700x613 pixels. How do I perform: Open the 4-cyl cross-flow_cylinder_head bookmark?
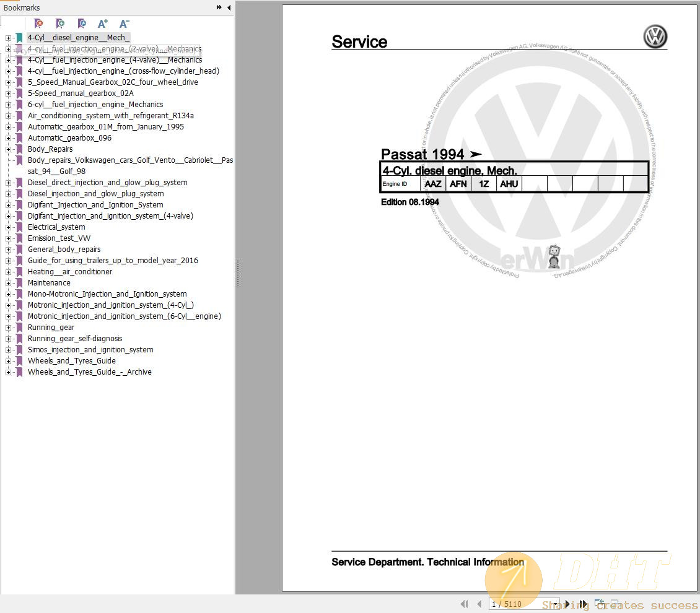click(123, 71)
